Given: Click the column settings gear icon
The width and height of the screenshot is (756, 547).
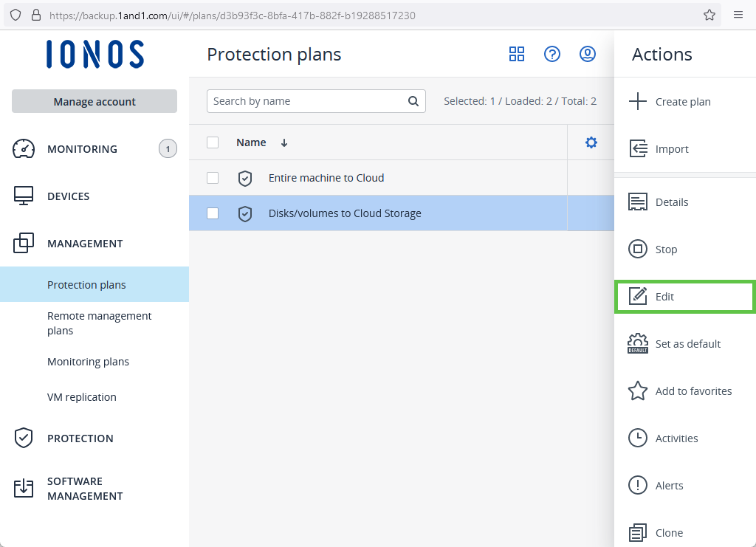Looking at the screenshot, I should pyautogui.click(x=591, y=142).
